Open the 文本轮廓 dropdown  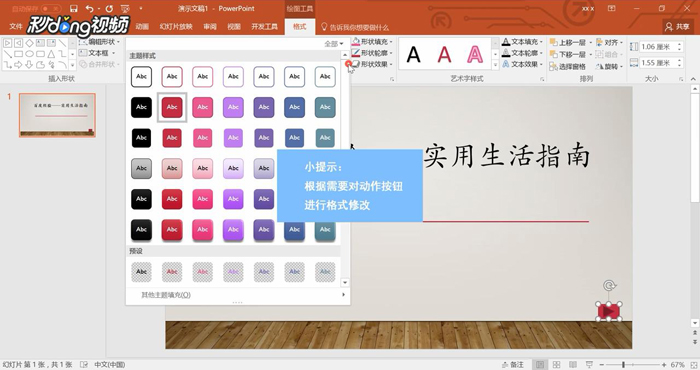point(521,53)
